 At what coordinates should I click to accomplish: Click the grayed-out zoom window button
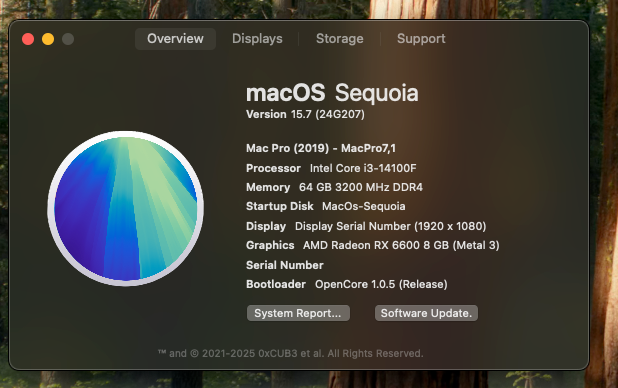coord(68,39)
